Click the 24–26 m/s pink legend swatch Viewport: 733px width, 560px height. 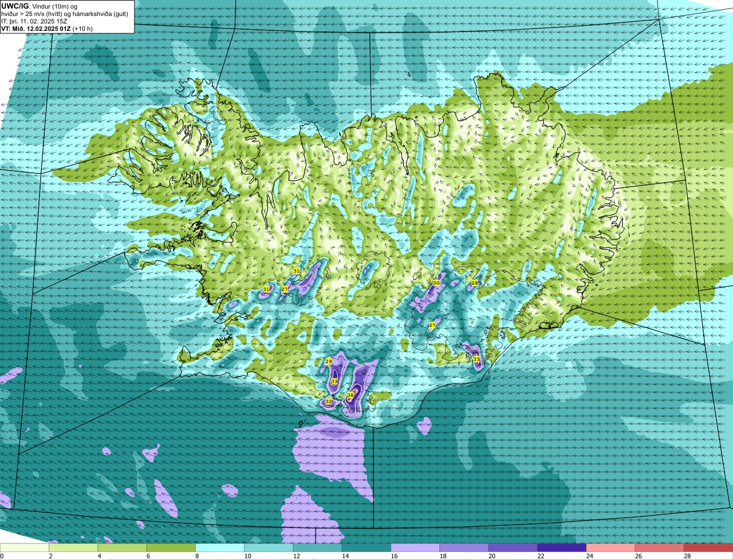(611, 548)
